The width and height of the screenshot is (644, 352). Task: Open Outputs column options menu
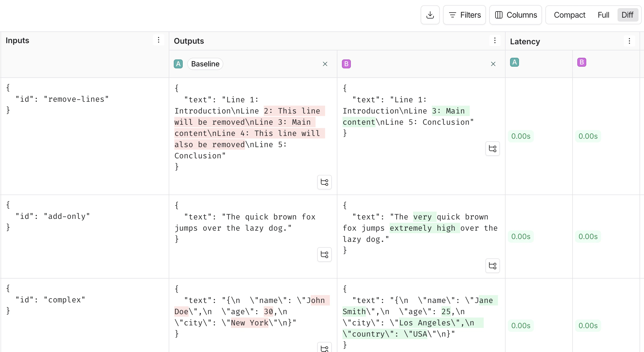(495, 41)
